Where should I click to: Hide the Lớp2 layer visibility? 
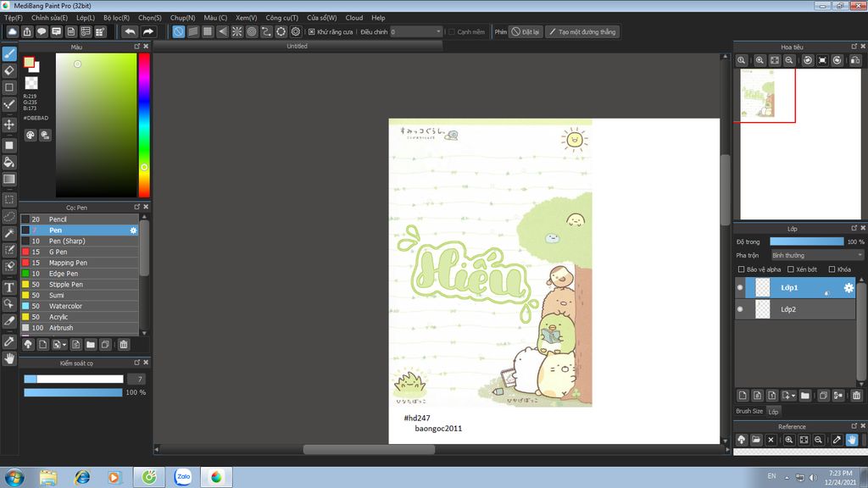click(x=740, y=309)
